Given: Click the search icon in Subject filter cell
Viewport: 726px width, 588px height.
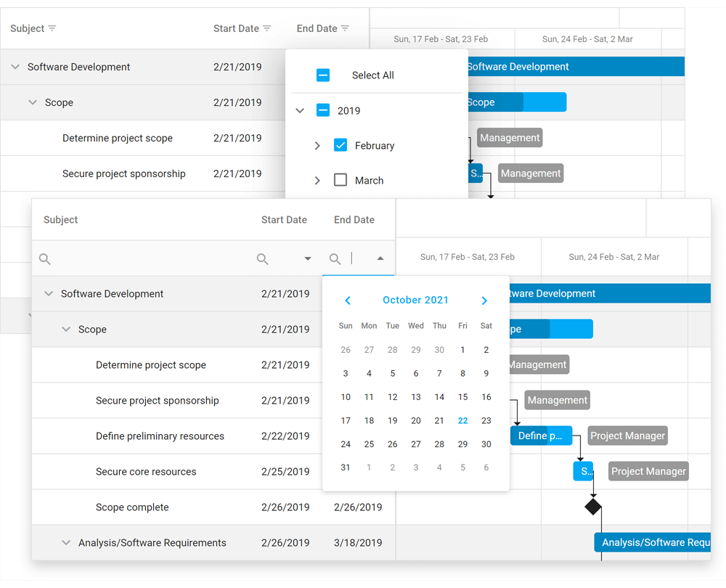Looking at the screenshot, I should click(44, 258).
